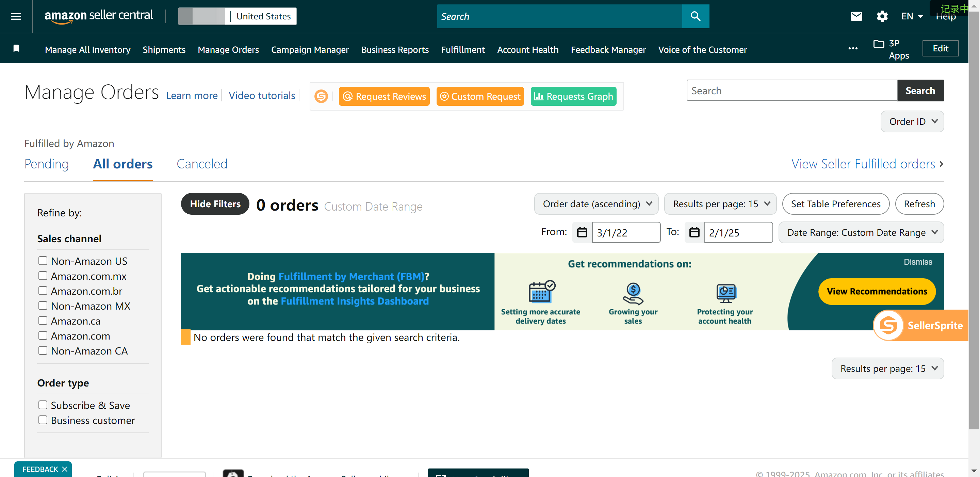Open the messages envelope icon
Image resolution: width=980 pixels, height=477 pixels.
click(856, 16)
